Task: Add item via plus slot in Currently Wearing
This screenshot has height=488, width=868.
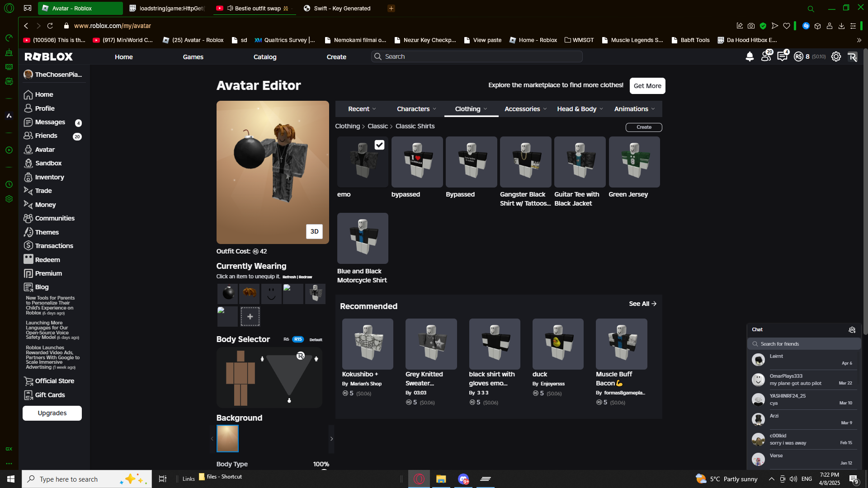Action: (250, 317)
